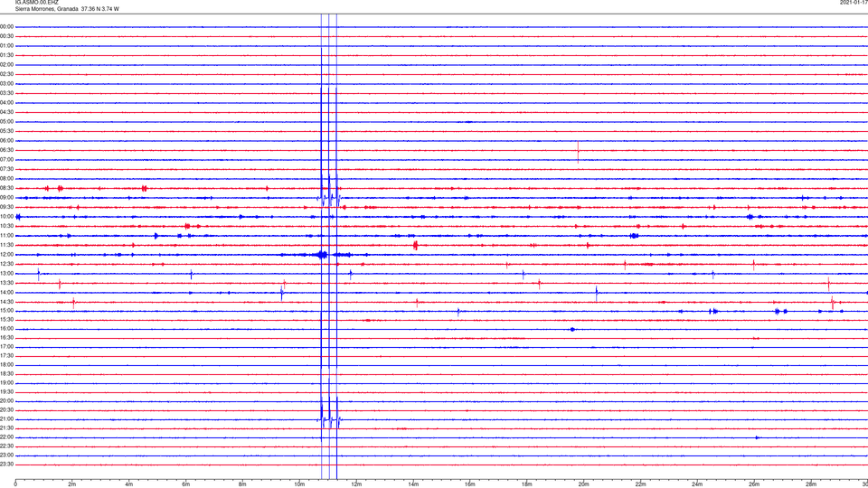Select the 14m tick label on bottom axis
The width and height of the screenshot is (868, 488).
click(x=413, y=484)
